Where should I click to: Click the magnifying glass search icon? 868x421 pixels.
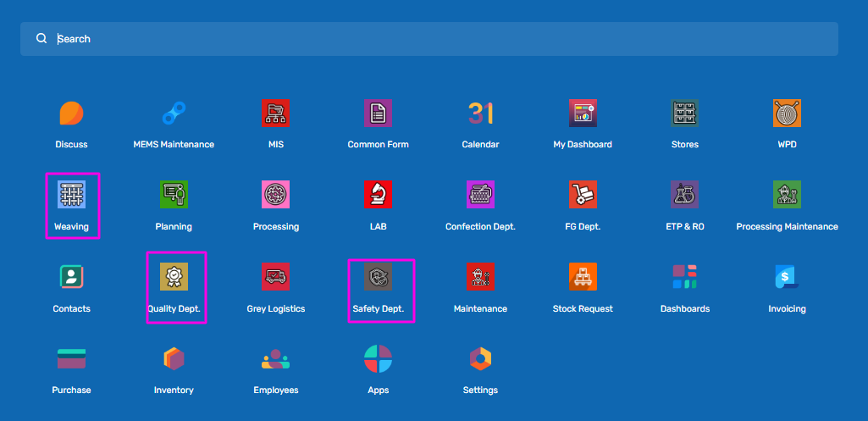41,39
